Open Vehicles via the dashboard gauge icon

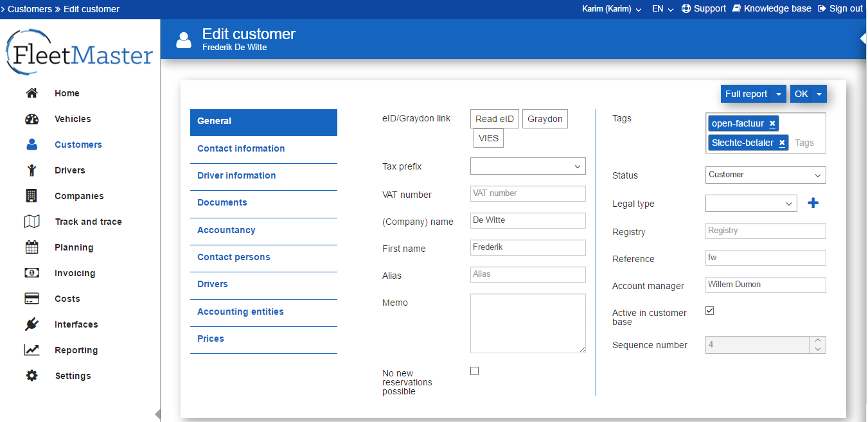(31, 119)
